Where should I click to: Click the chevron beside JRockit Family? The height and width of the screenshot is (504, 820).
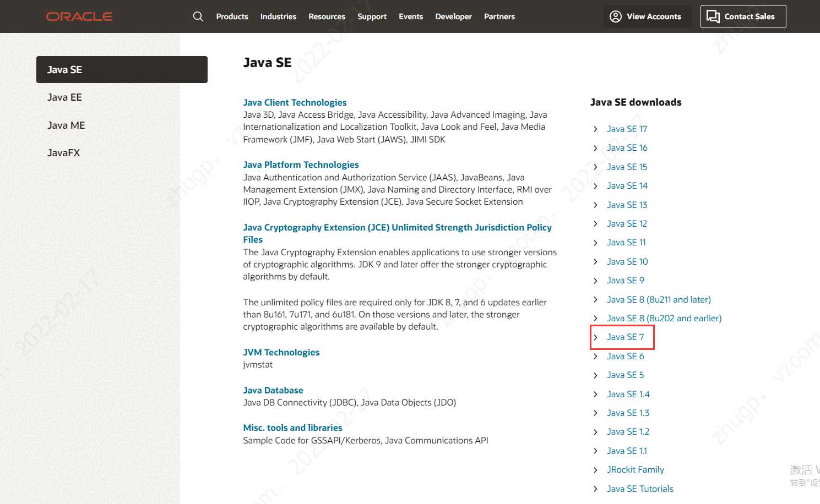tap(595, 470)
